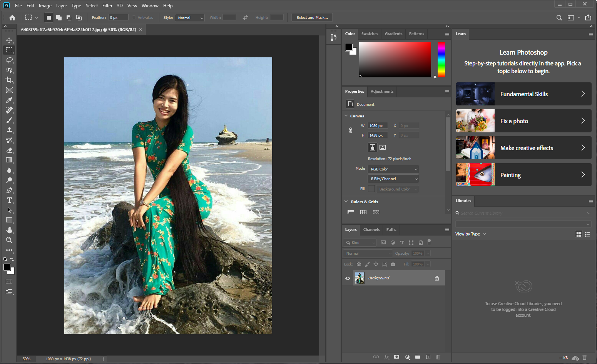Select the Lasso tool

click(x=10, y=60)
